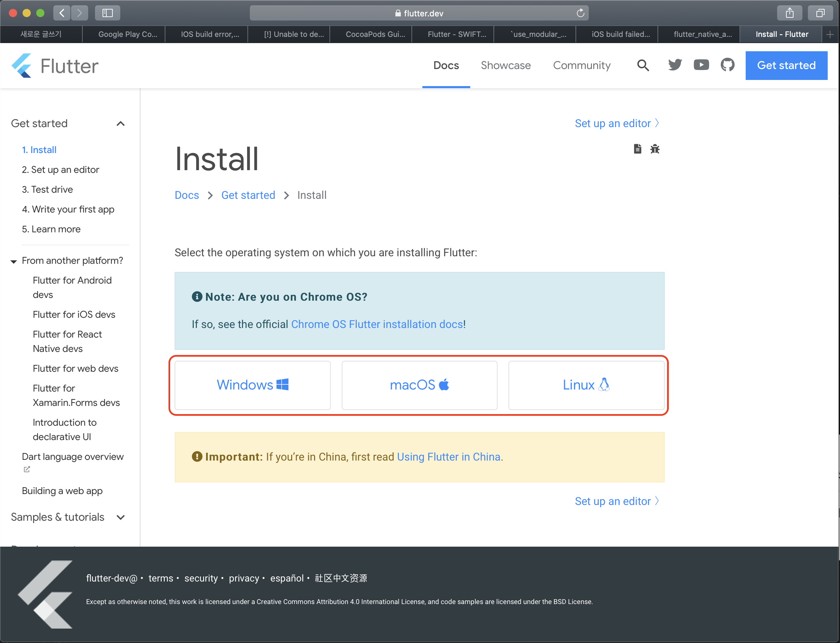Click the blue Get started button

pyautogui.click(x=786, y=66)
